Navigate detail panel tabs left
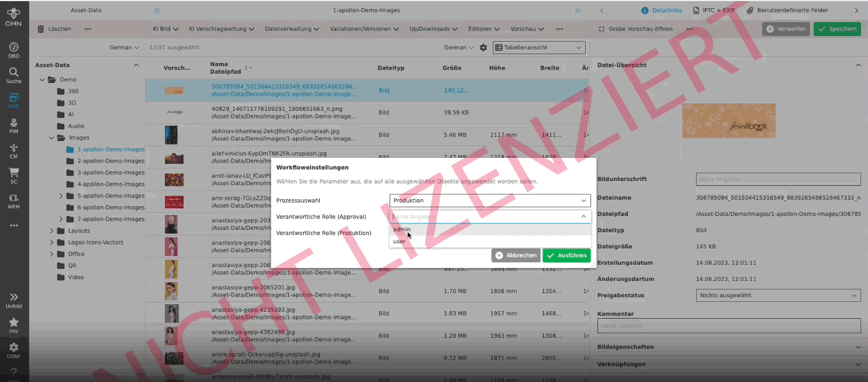Image resolution: width=868 pixels, height=382 pixels. coord(602,10)
